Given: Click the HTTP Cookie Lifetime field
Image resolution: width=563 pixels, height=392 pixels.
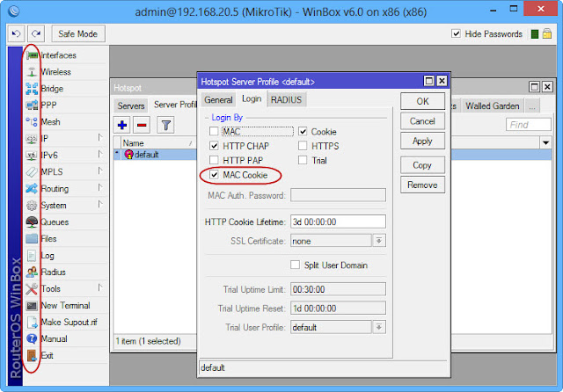Looking at the screenshot, I should coord(338,221).
